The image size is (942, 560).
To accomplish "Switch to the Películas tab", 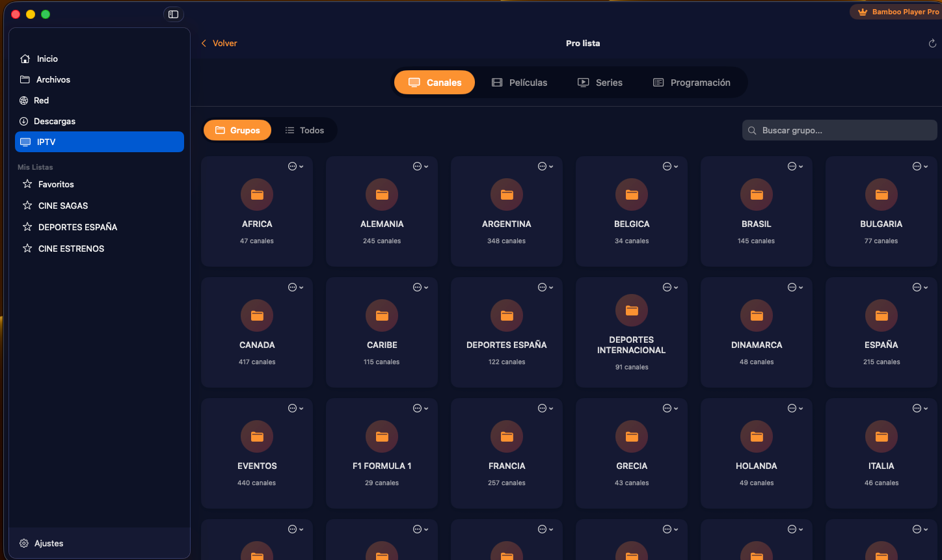I will coord(520,82).
